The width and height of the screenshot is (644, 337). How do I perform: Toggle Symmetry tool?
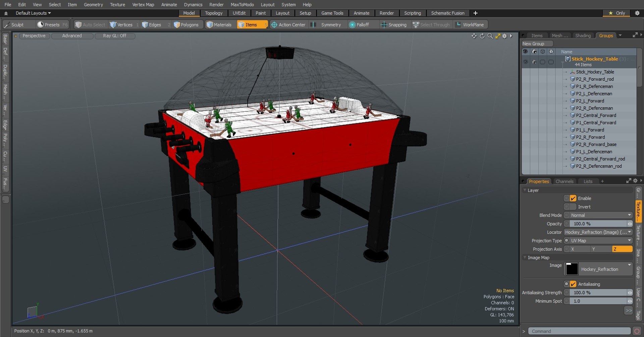[327, 25]
